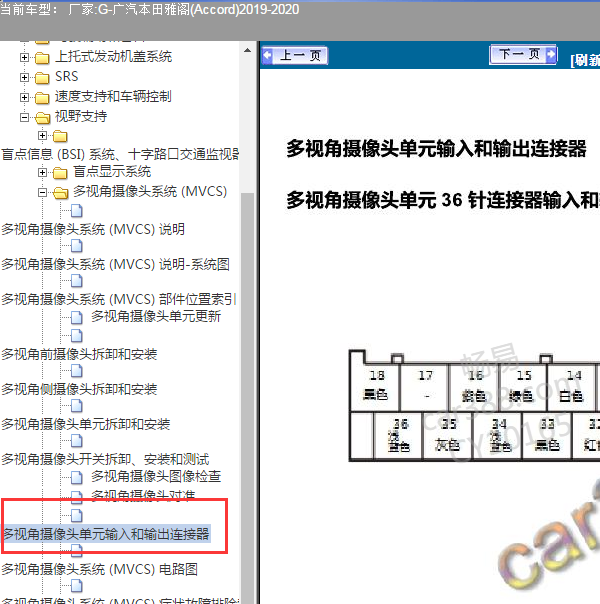Open 多视角前摄像头拆卸和安装 page
600x604 pixels.
click(x=79, y=354)
